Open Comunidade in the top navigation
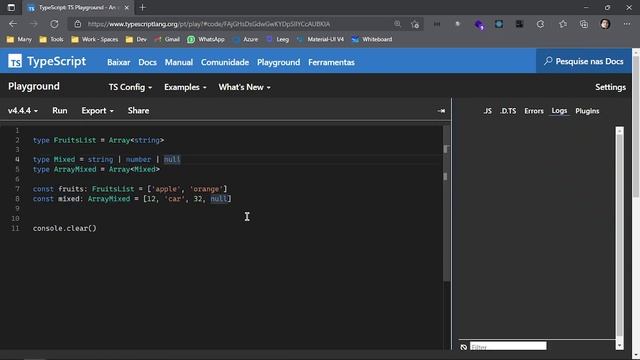 pyautogui.click(x=225, y=62)
